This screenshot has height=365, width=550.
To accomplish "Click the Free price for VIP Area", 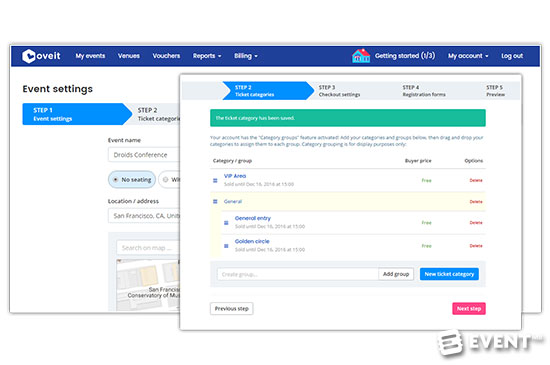I will [x=427, y=181].
